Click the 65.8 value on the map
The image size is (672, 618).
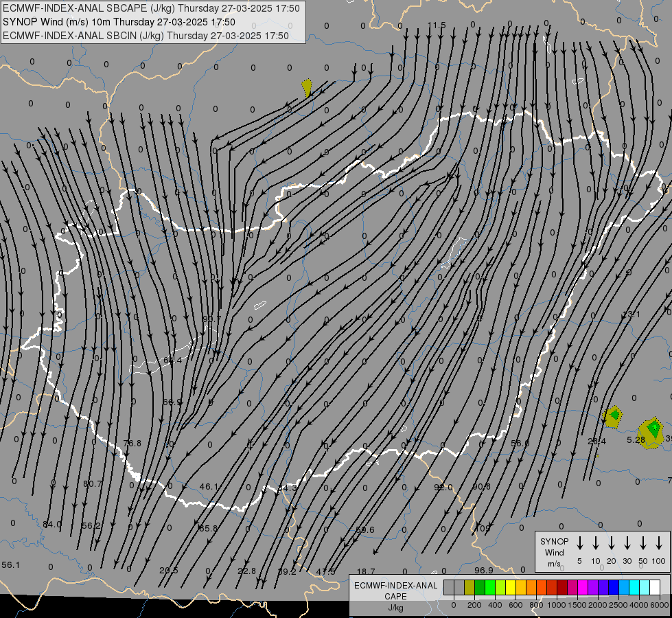tap(208, 528)
